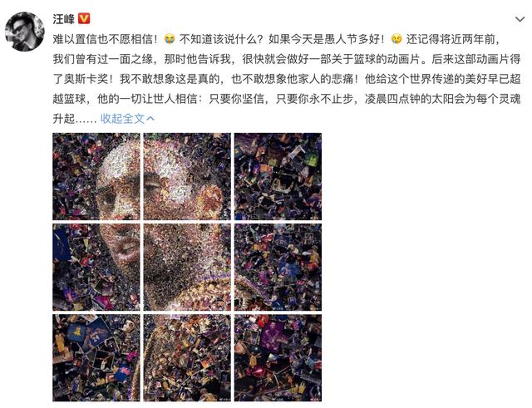Click the small up arrow beside 收起全文
The width and height of the screenshot is (532, 408).
coord(150,118)
